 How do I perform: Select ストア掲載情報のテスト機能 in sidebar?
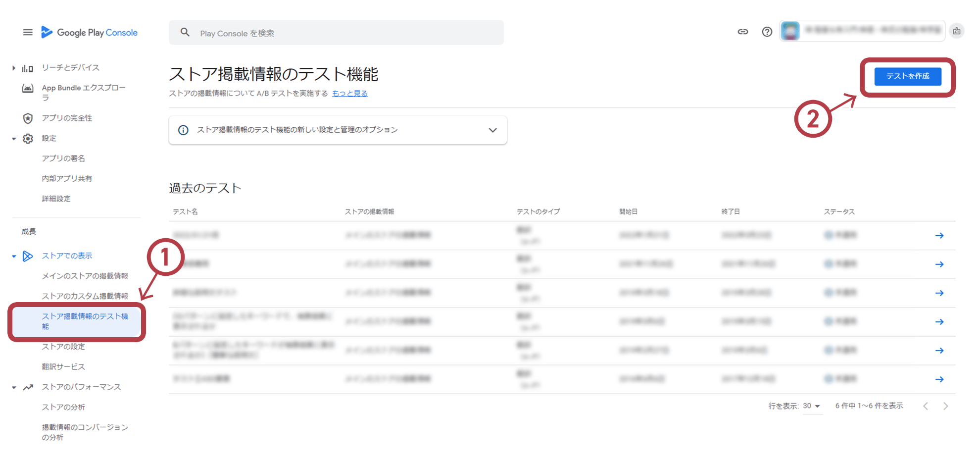(85, 321)
